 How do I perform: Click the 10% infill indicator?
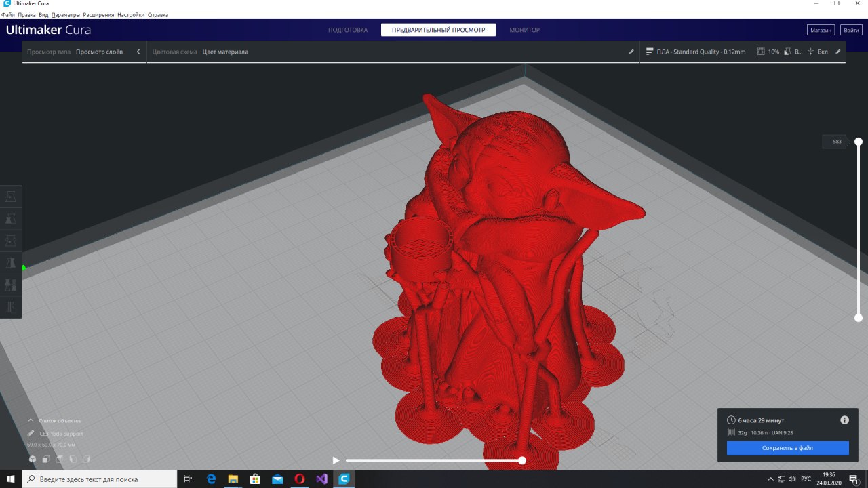pos(768,52)
